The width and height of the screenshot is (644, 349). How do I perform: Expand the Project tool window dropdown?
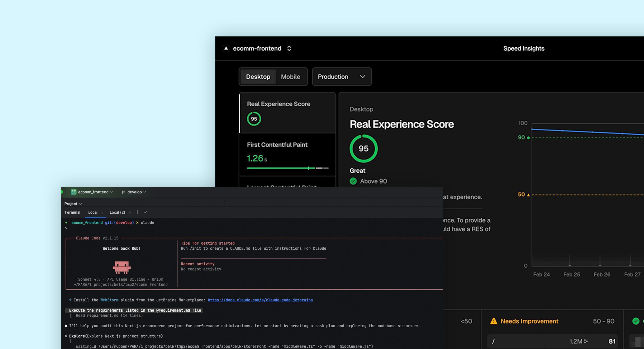click(x=73, y=204)
